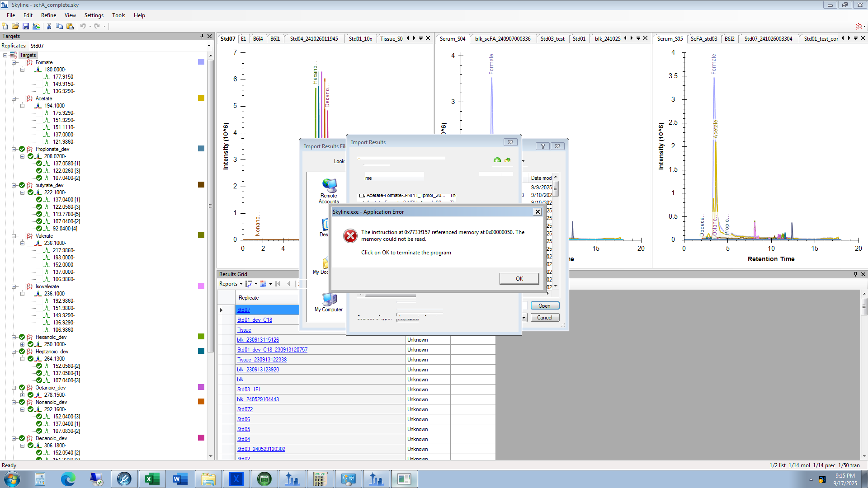Open the Import Results shortcut icon on the toolbar
The width and height of the screenshot is (868, 488).
pyautogui.click(x=36, y=26)
